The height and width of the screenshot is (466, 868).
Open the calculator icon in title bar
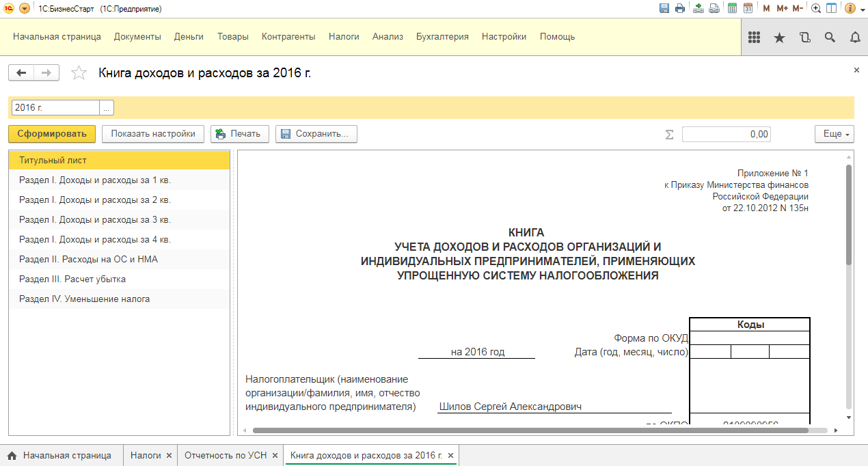[x=733, y=8]
